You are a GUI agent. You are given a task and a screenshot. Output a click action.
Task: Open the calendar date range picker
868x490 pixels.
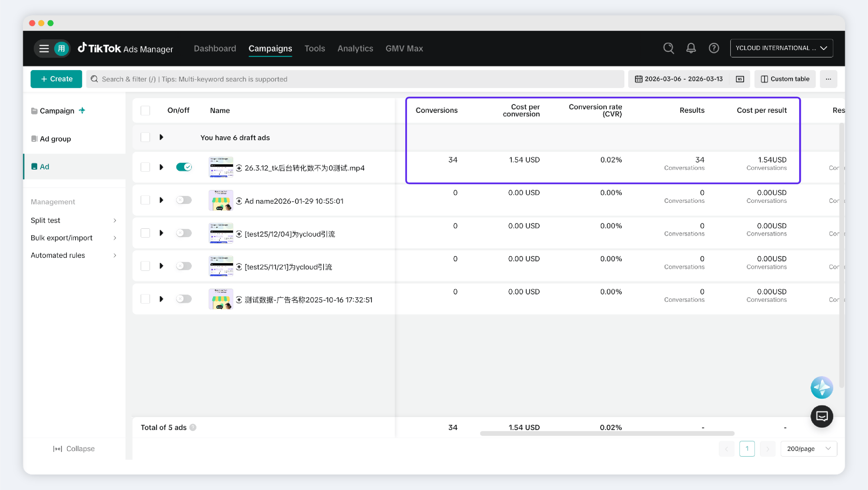tap(679, 79)
